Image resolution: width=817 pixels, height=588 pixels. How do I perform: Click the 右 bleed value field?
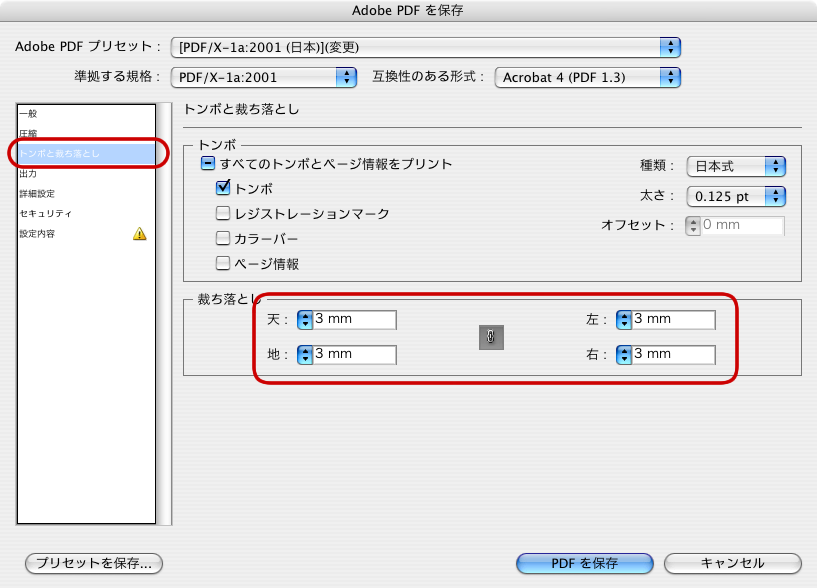[x=673, y=354]
